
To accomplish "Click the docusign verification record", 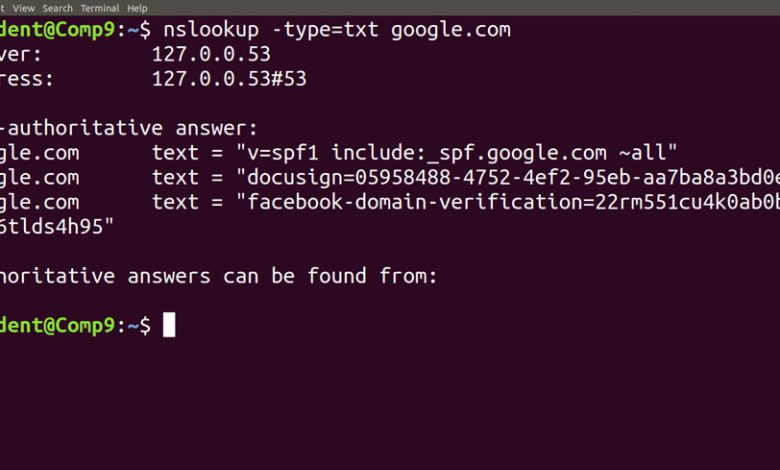I will [x=508, y=178].
